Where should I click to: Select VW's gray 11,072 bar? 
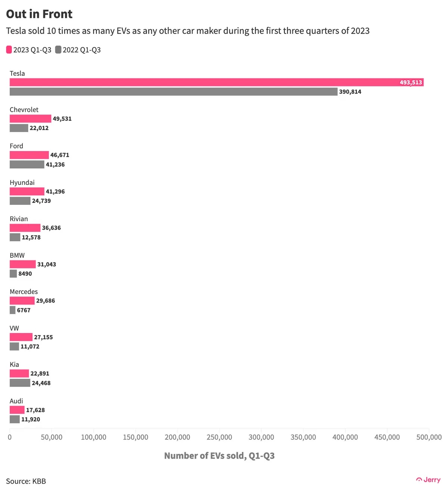[14, 347]
